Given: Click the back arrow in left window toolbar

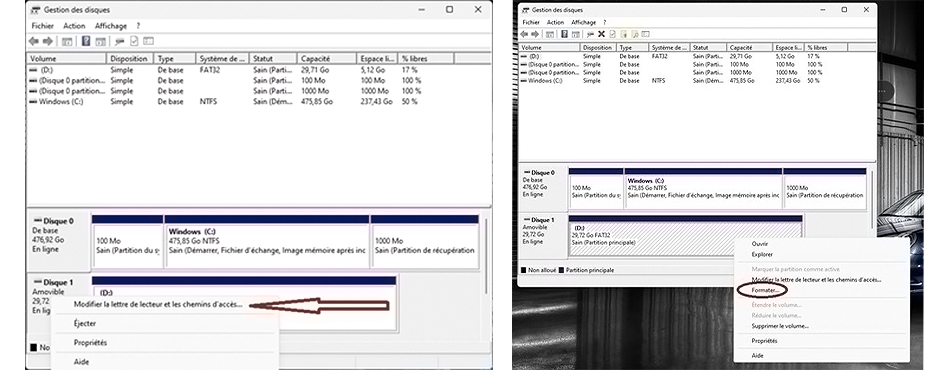Looking at the screenshot, I should [x=34, y=41].
